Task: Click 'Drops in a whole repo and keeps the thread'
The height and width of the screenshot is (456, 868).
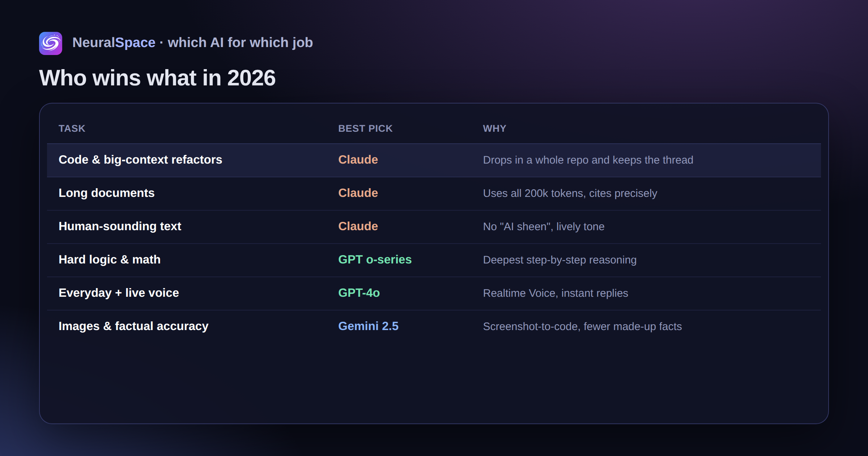Action: [x=588, y=160]
